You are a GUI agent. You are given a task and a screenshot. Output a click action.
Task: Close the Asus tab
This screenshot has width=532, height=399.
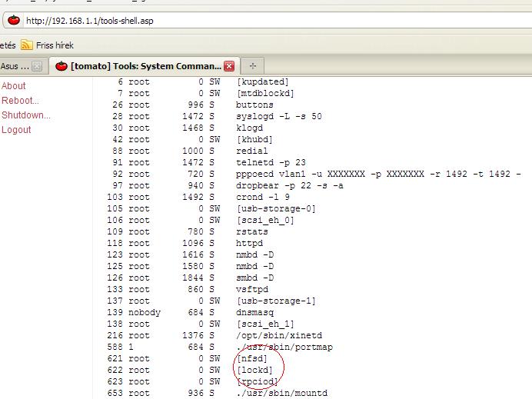point(37,66)
